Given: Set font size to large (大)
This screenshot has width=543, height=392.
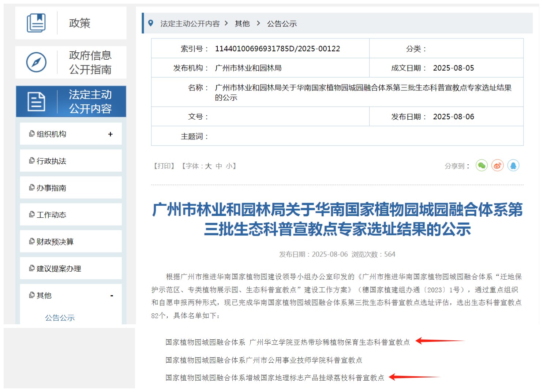Looking at the screenshot, I should [208, 166].
